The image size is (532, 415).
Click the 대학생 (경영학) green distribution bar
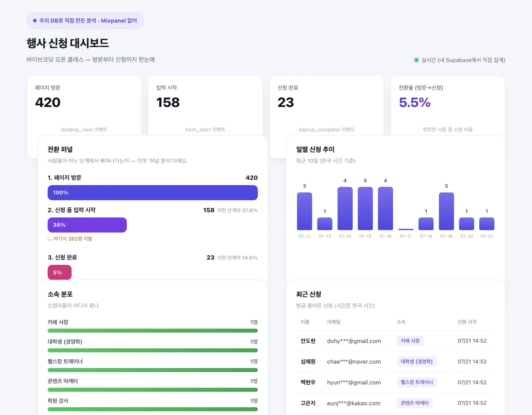pos(153,350)
